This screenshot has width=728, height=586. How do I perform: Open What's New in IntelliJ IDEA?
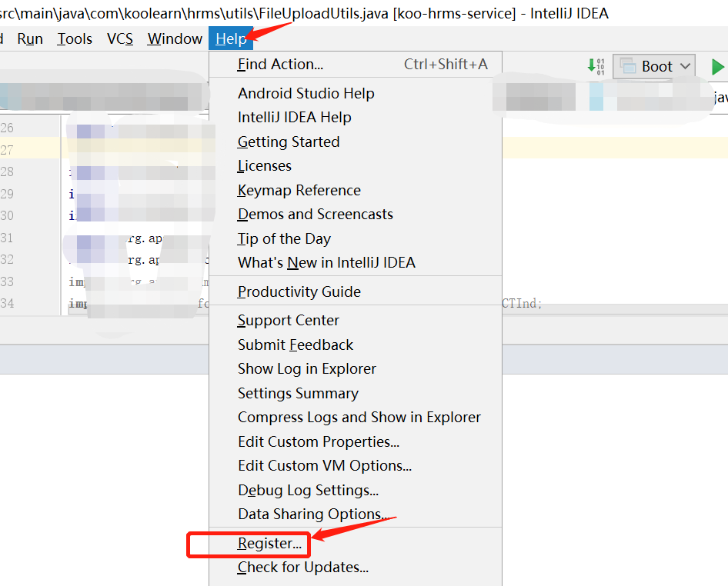(x=356, y=262)
